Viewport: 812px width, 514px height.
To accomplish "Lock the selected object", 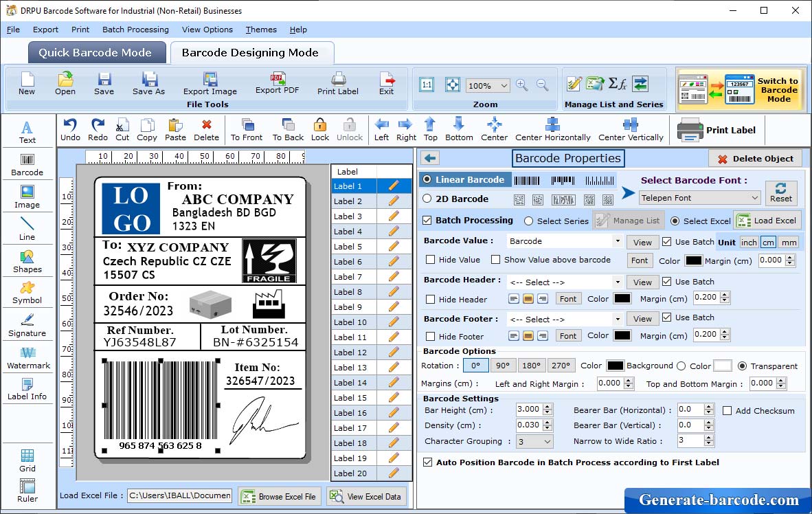I will click(x=320, y=130).
